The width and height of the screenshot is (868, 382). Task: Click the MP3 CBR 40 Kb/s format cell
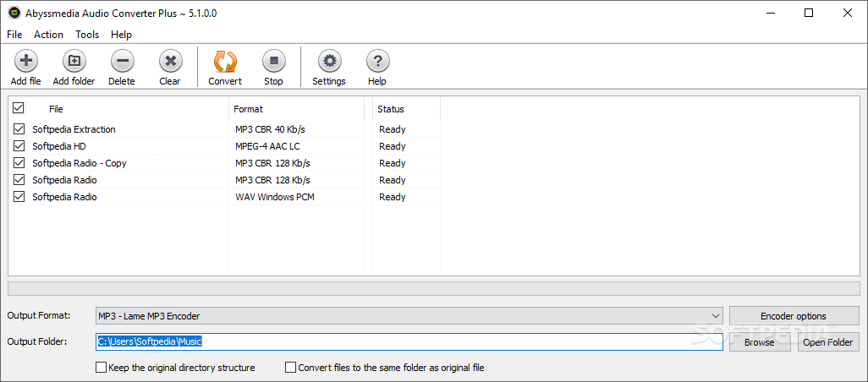tap(270, 129)
